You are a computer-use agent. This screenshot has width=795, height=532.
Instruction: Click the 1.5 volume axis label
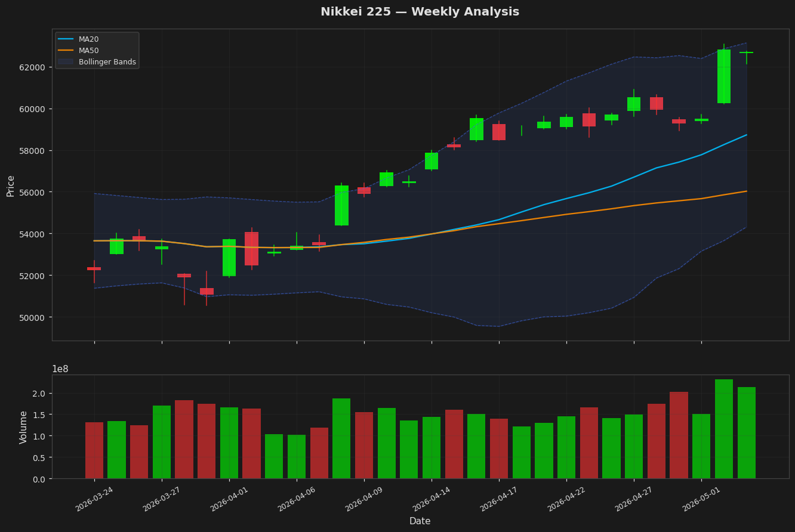[39, 415]
